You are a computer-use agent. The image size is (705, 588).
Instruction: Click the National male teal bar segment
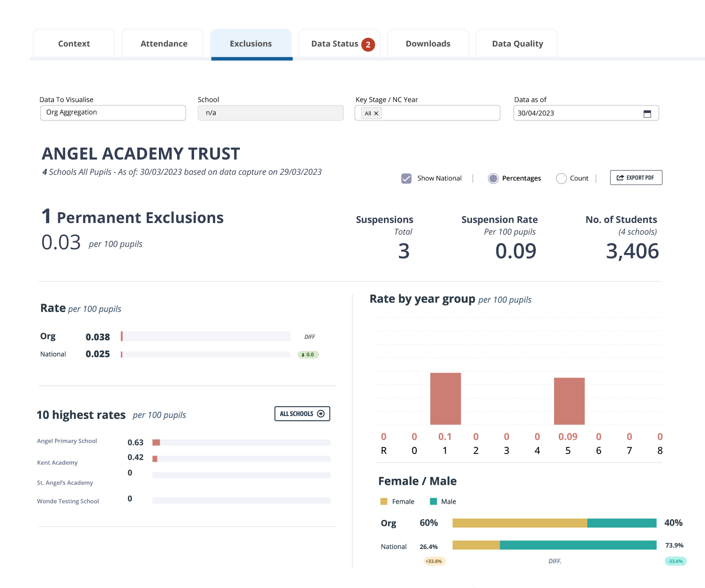(578, 545)
